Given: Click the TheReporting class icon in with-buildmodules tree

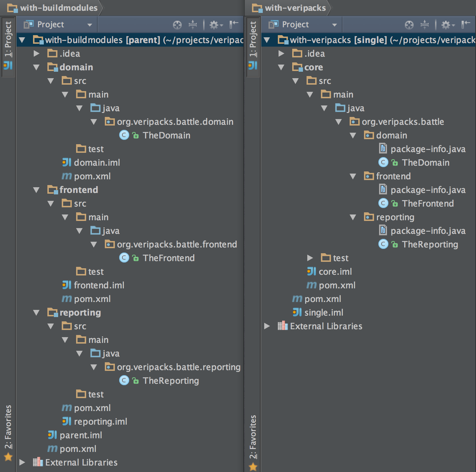Looking at the screenshot, I should [x=124, y=381].
